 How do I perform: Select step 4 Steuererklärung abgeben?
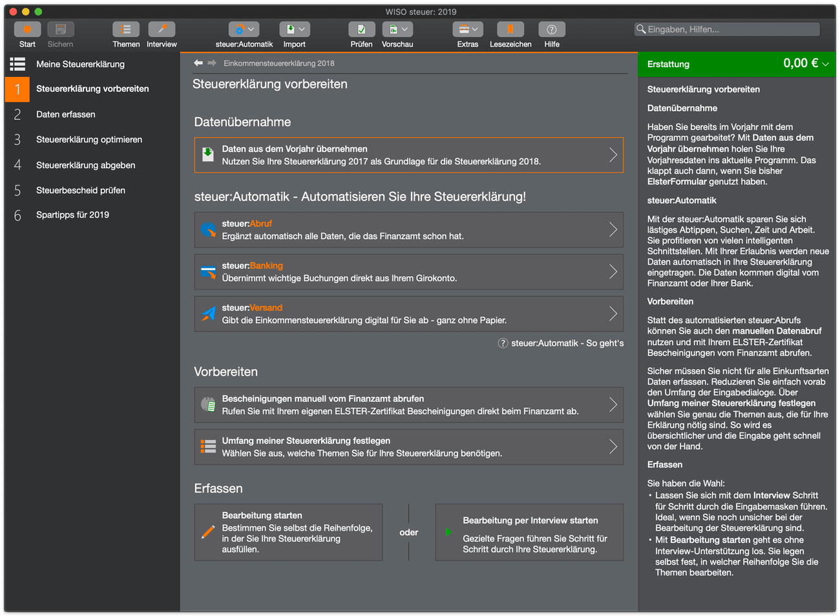click(x=92, y=165)
